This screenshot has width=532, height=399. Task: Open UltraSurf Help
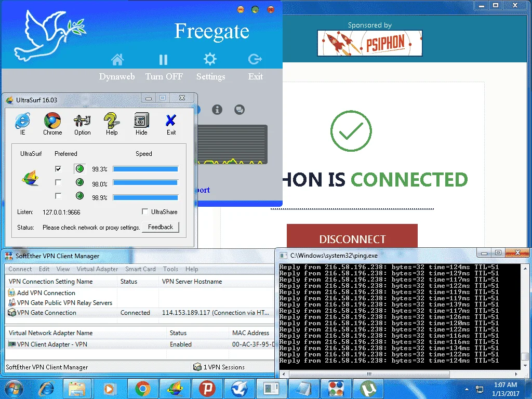coord(112,124)
